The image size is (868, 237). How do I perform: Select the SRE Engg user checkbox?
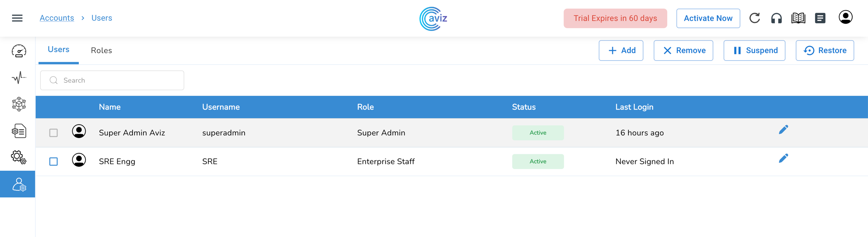53,161
